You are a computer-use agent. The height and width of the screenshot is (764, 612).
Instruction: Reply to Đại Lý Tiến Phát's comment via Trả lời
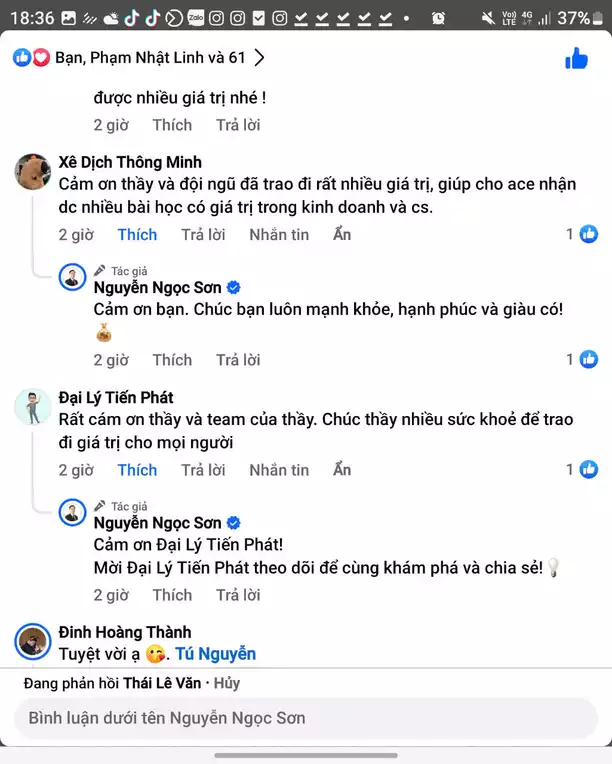(x=203, y=470)
